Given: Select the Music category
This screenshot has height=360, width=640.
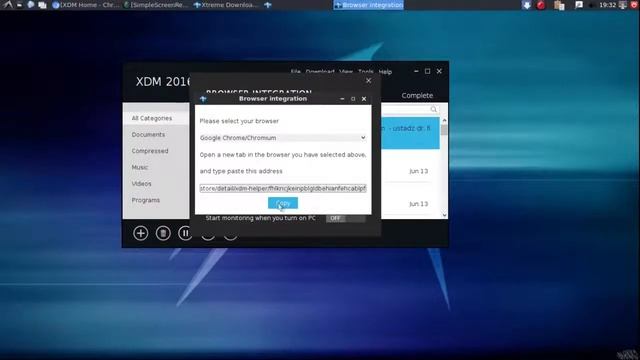Looking at the screenshot, I should [x=140, y=167].
